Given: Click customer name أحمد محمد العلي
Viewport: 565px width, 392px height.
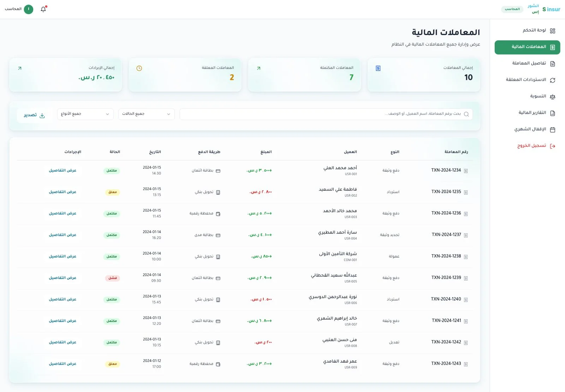Looking at the screenshot, I should [340, 168].
